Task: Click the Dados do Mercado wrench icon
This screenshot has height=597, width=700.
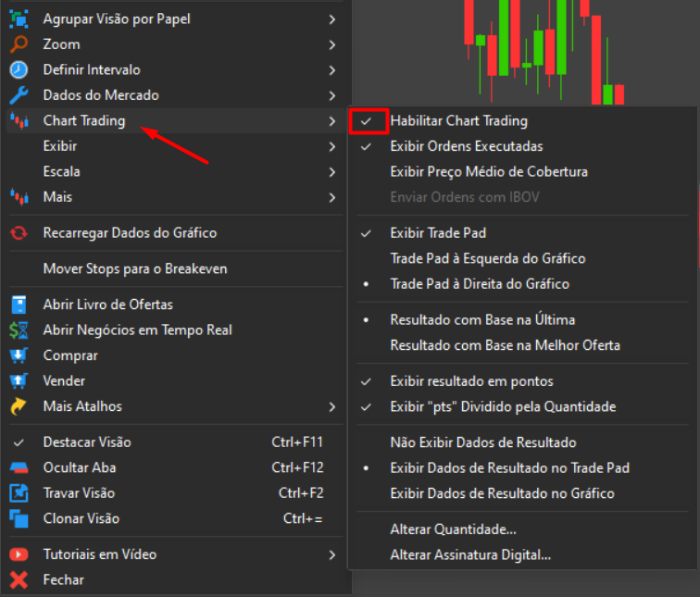Action: pos(19,95)
